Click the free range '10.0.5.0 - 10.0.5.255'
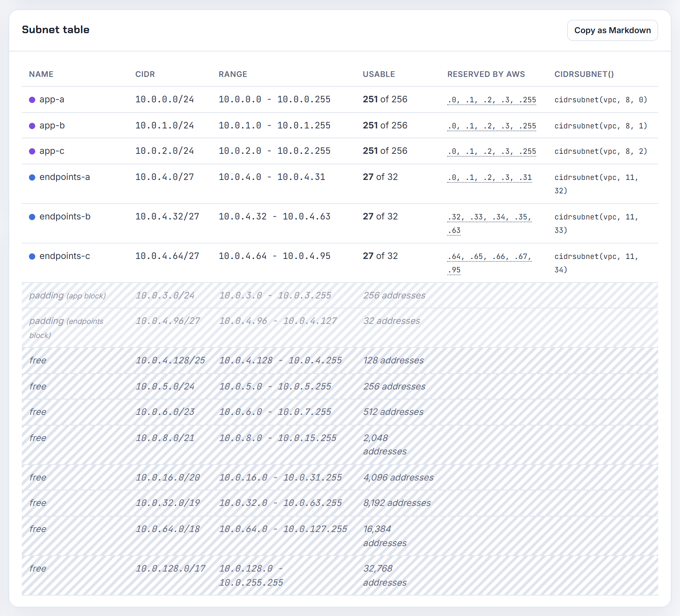Screen dimensions: 680x616 275,387
